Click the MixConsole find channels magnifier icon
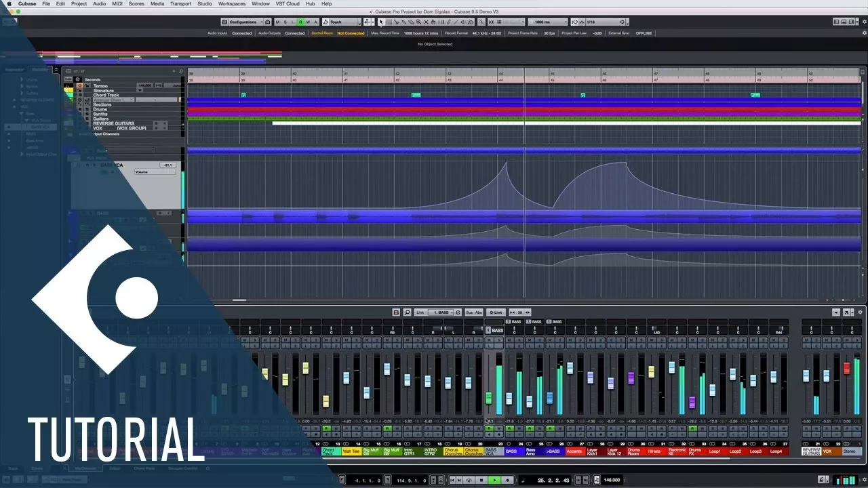Viewport: 868px width, 488px height. (408, 312)
